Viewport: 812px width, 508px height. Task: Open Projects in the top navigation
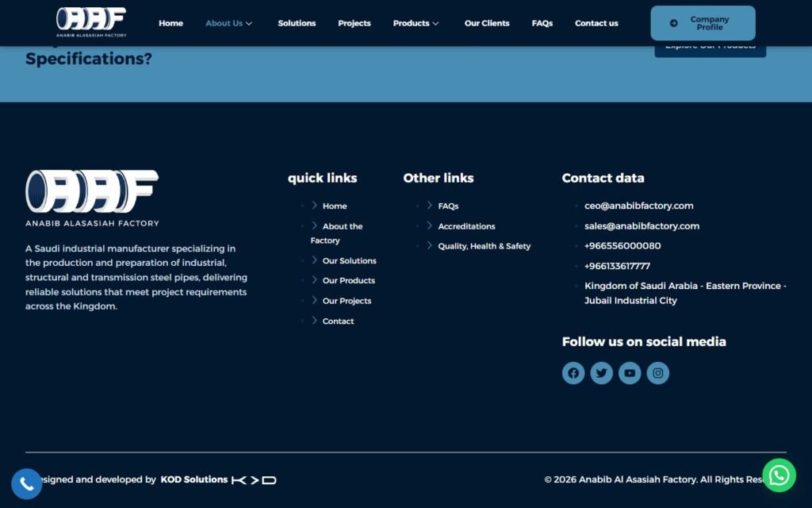coord(354,23)
